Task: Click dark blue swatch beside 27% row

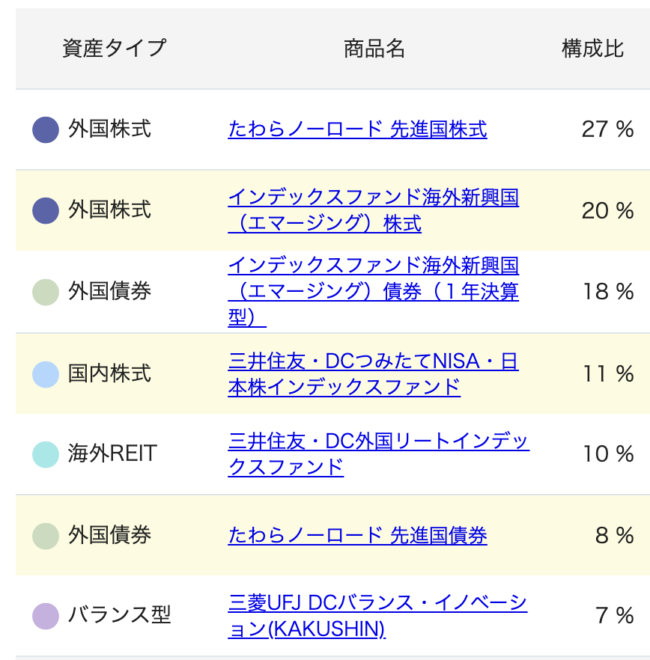Action: tap(45, 130)
